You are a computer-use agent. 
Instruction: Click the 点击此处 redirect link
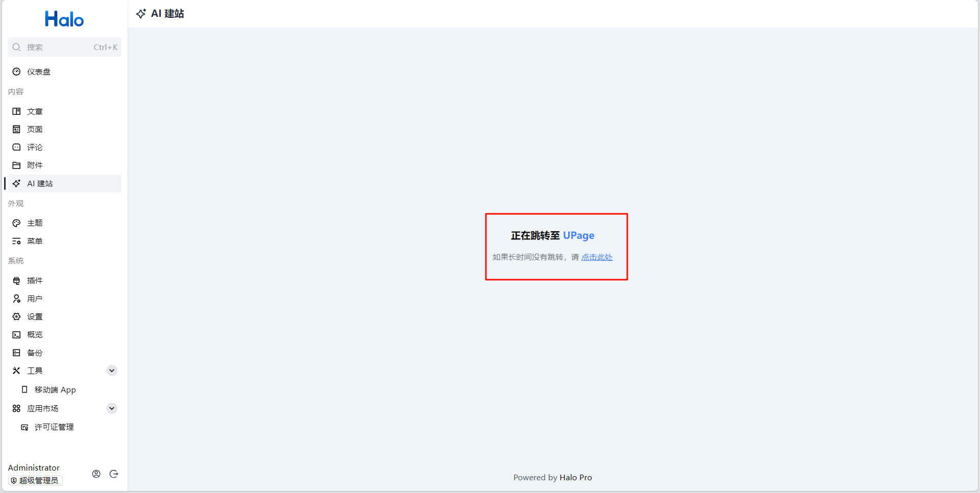coord(597,257)
